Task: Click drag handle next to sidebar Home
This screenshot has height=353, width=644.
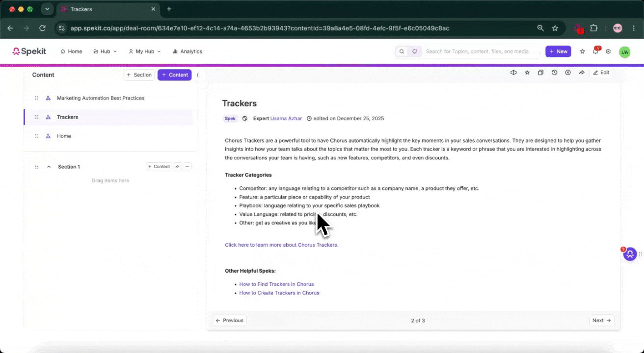Action: [36, 136]
